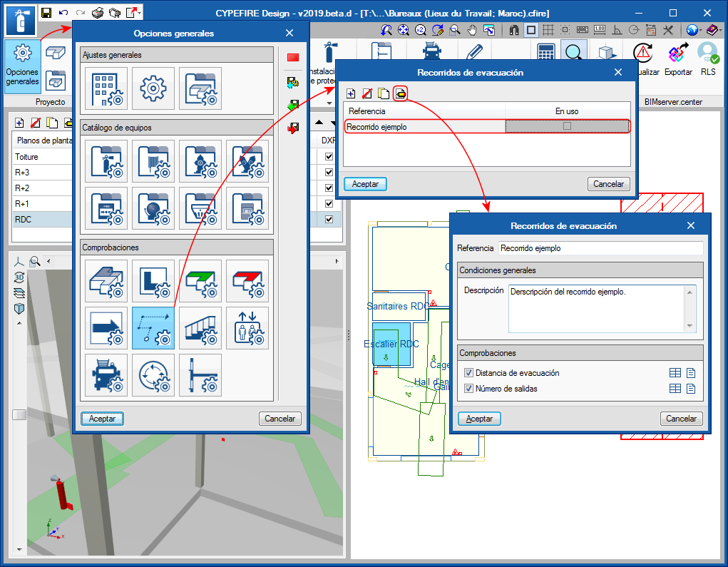Image resolution: width=728 pixels, height=567 pixels.
Task: Open the hose reel catalog icon
Action: (x=153, y=161)
